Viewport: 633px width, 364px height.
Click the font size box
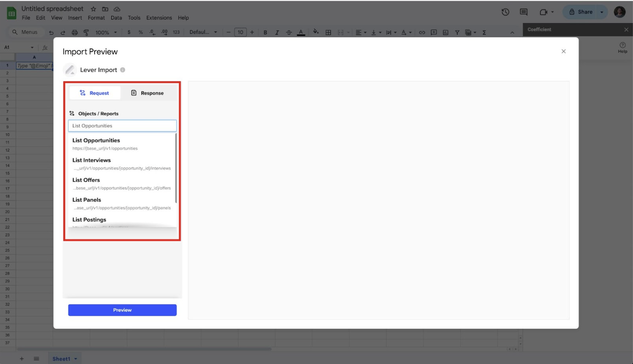pyautogui.click(x=240, y=32)
